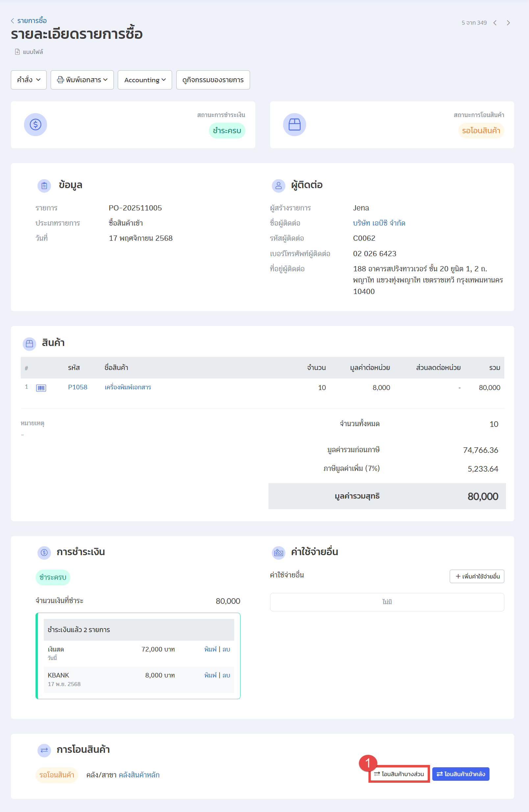Click the barcode icon beside product P1058
529x812 pixels.
point(41,387)
